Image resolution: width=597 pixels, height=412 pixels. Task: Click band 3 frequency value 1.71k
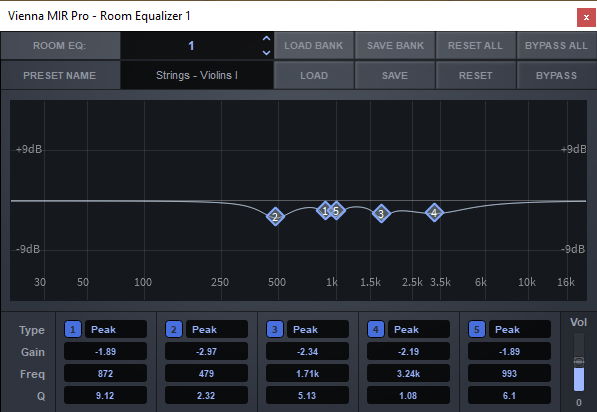[307, 373]
